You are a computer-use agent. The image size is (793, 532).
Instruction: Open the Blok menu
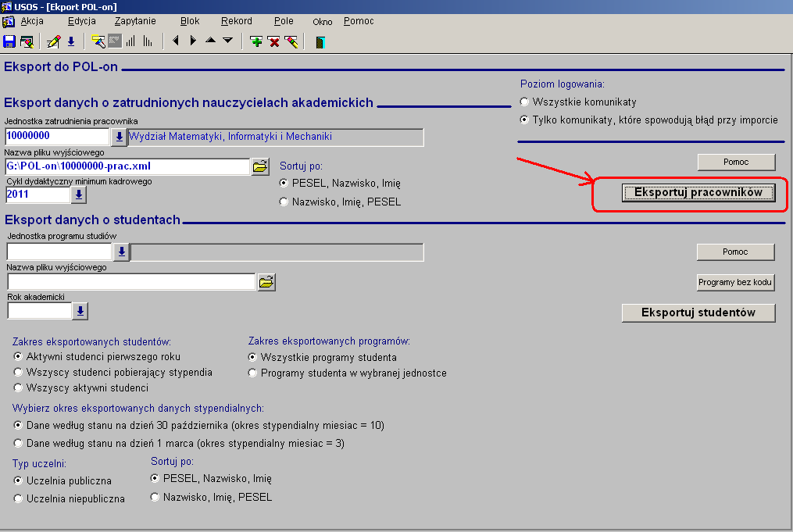coord(190,21)
